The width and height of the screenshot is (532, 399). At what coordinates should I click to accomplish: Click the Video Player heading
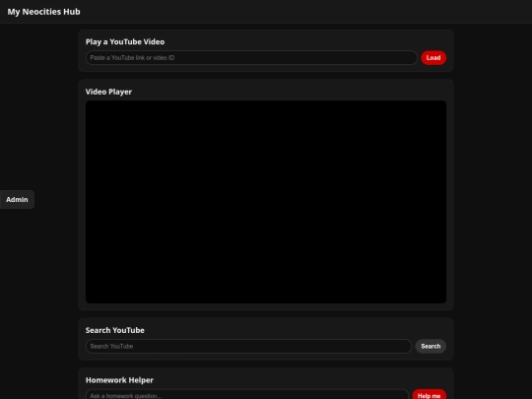(x=108, y=92)
